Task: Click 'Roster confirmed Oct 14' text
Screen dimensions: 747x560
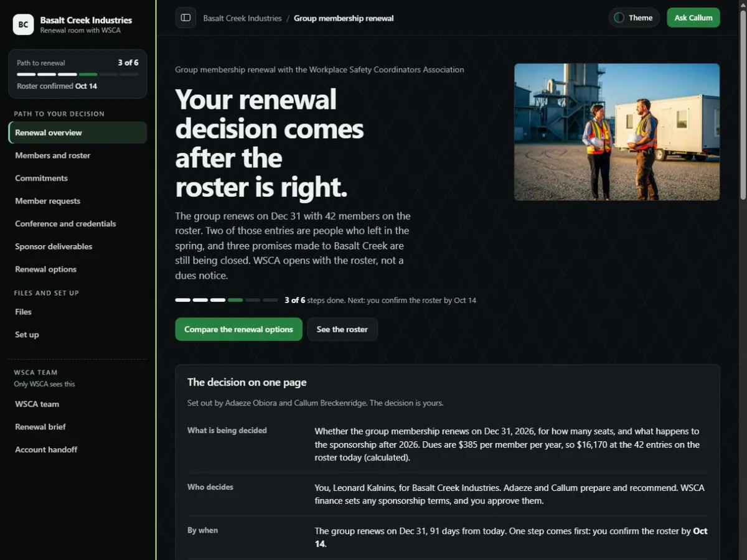Action: 57,86
